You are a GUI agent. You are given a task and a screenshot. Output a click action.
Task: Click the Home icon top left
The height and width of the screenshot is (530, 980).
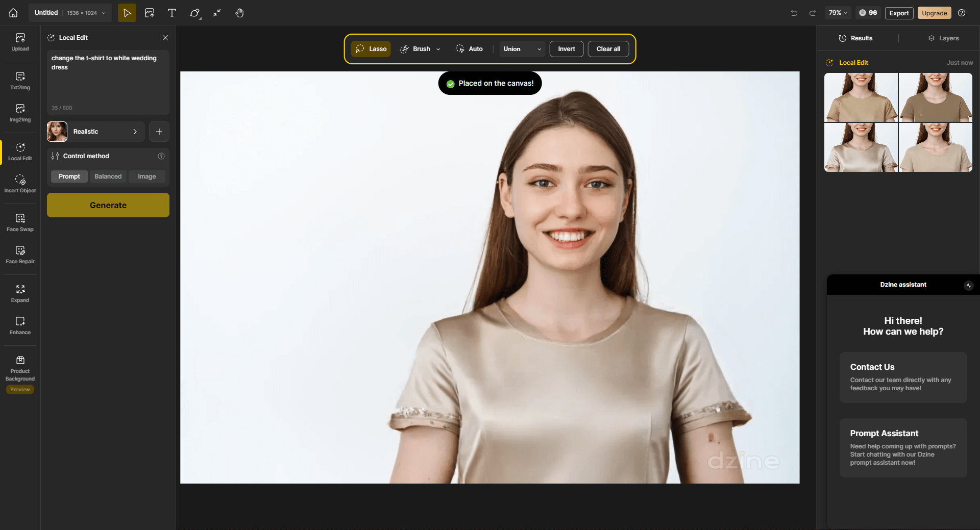(x=13, y=13)
